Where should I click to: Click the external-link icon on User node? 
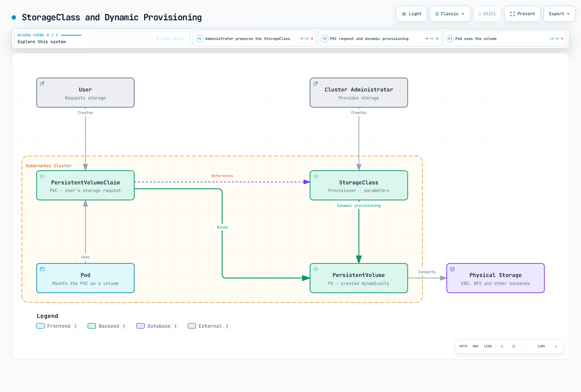click(42, 83)
